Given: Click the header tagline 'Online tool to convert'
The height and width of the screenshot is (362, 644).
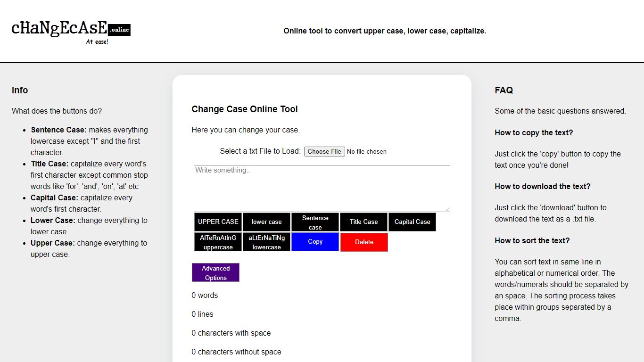Looking at the screenshot, I should 385,31.
